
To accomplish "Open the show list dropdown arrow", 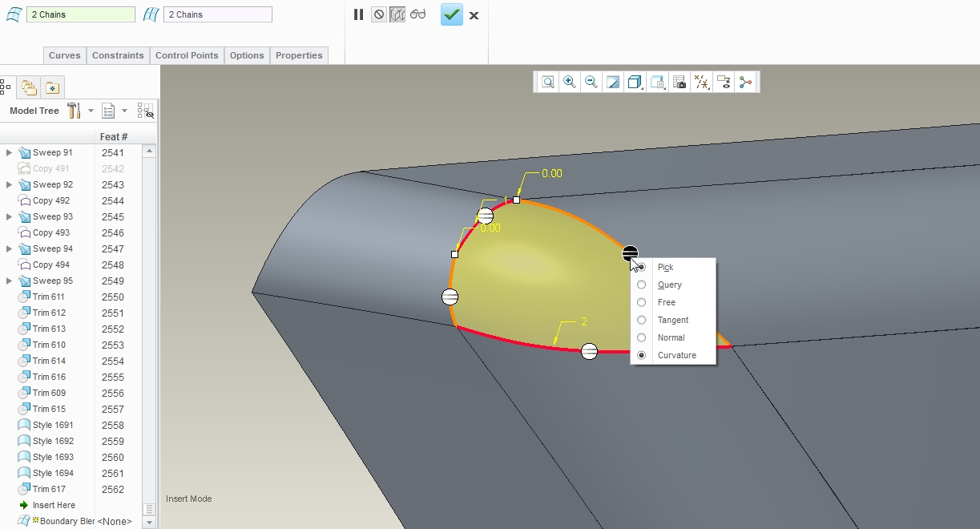I will pyautogui.click(x=124, y=111).
